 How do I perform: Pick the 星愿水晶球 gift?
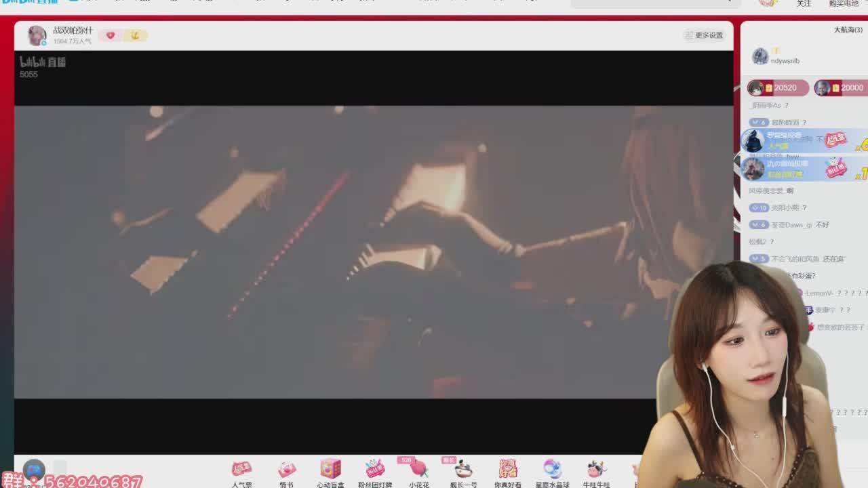point(552,469)
